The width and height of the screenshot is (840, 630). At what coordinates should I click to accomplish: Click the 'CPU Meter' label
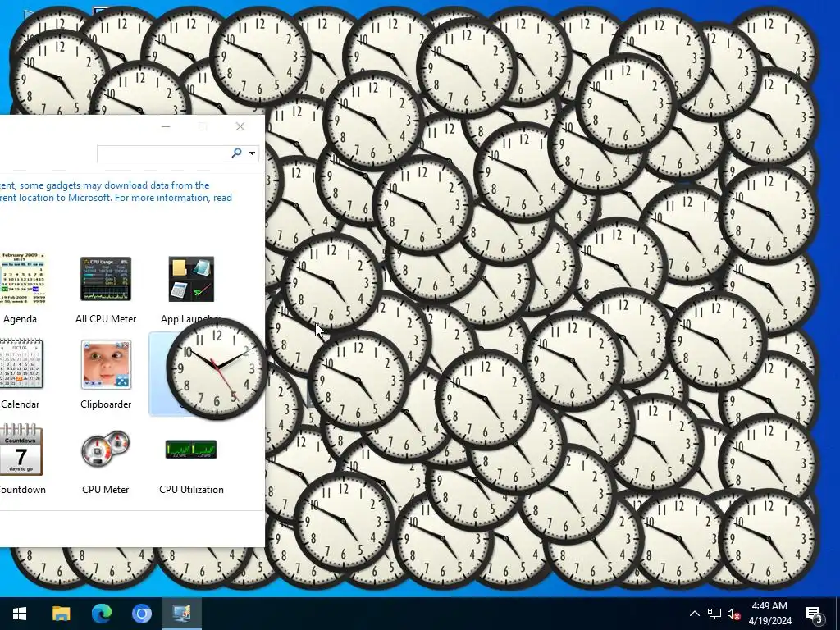click(106, 489)
